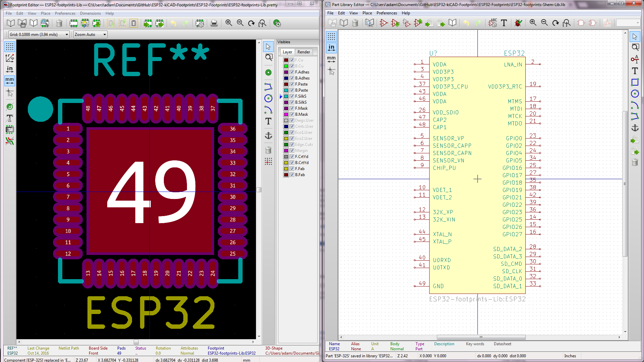Open Grid size dropdown
The height and width of the screenshot is (362, 644).
pos(39,34)
